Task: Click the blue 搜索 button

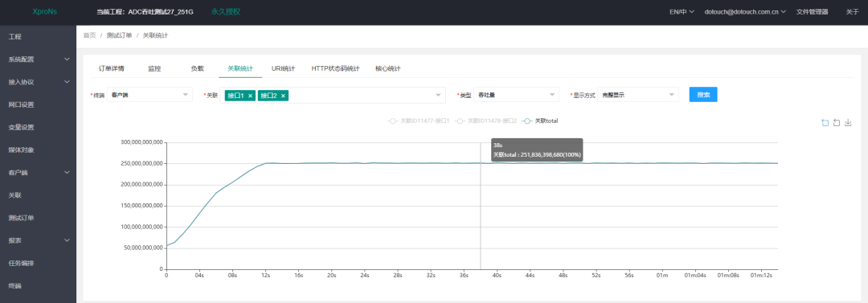Action: point(703,95)
